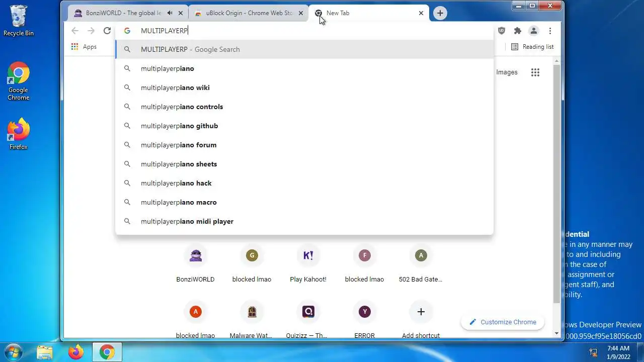The height and width of the screenshot is (362, 644).
Task: Choose the multiplayerpiano wiki suggestion
Action: coord(304,87)
